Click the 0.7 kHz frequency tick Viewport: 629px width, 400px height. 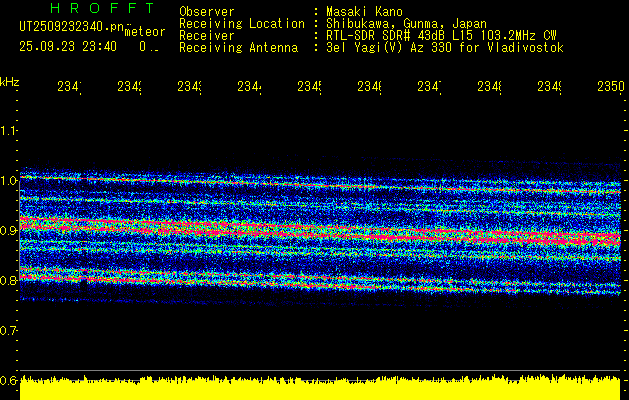tap(9, 330)
